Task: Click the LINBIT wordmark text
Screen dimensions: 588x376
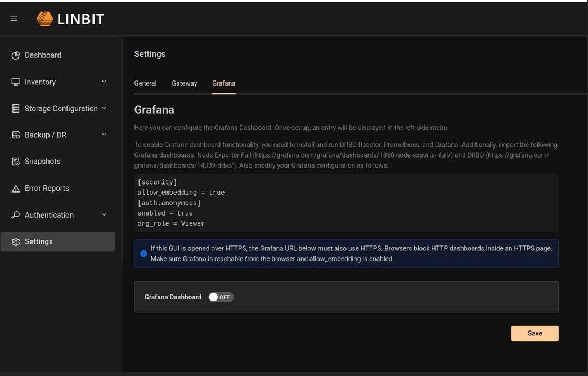Action: tap(80, 19)
